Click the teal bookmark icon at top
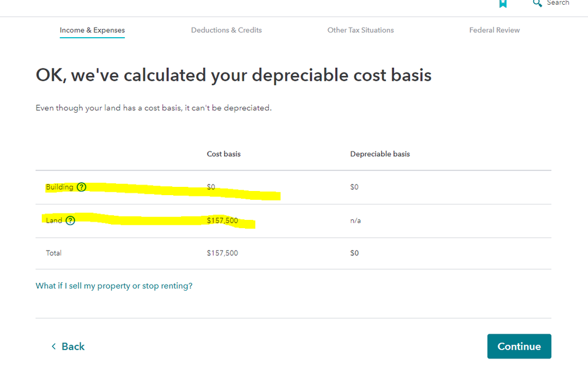This screenshot has width=588, height=382. coord(503,4)
